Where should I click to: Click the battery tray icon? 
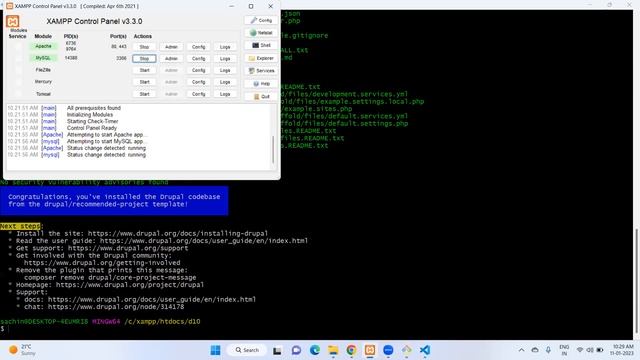click(600, 350)
